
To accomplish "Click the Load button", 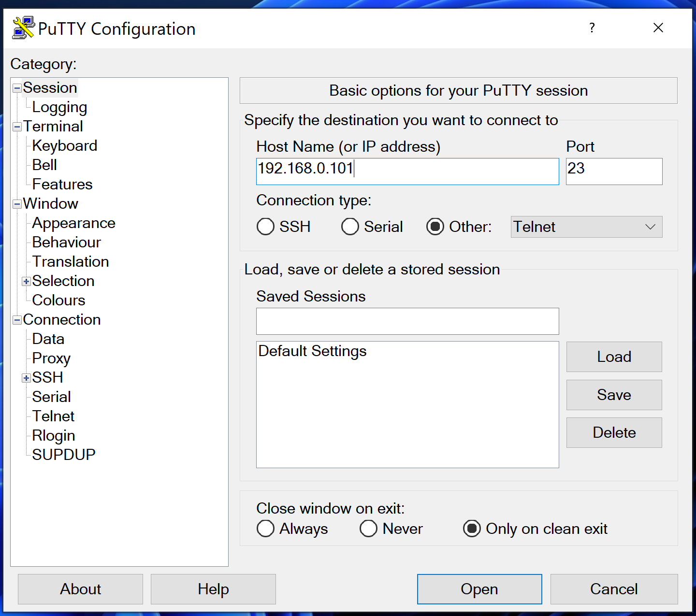I will pos(614,357).
